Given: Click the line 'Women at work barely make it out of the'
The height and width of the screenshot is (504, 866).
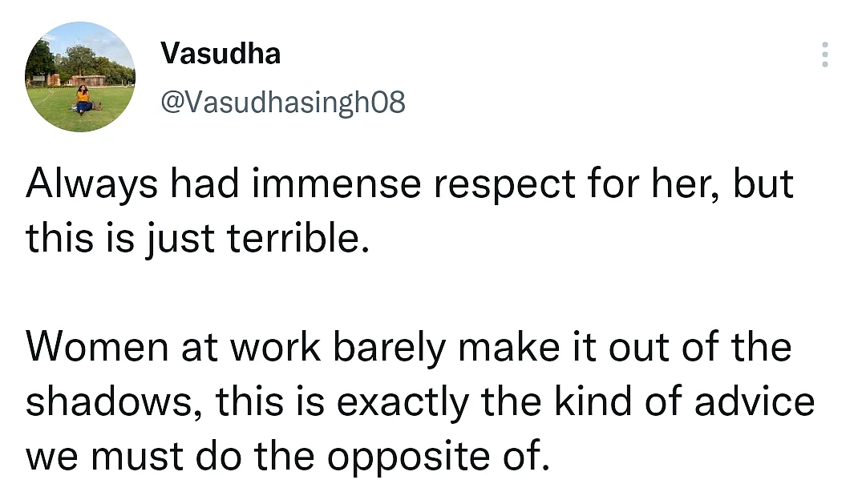Looking at the screenshot, I should [x=409, y=347].
